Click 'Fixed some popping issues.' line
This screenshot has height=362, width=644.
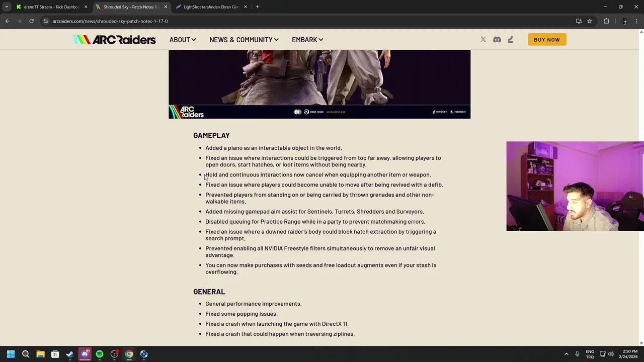pyautogui.click(x=242, y=314)
